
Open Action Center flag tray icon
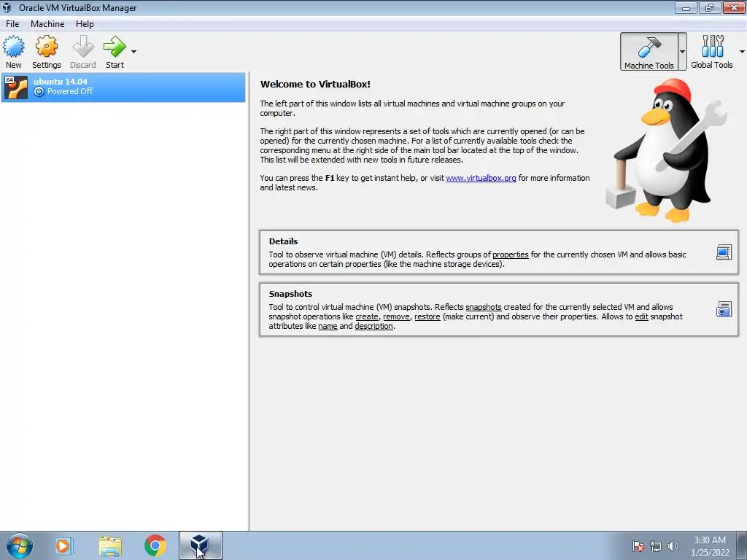pos(638,546)
